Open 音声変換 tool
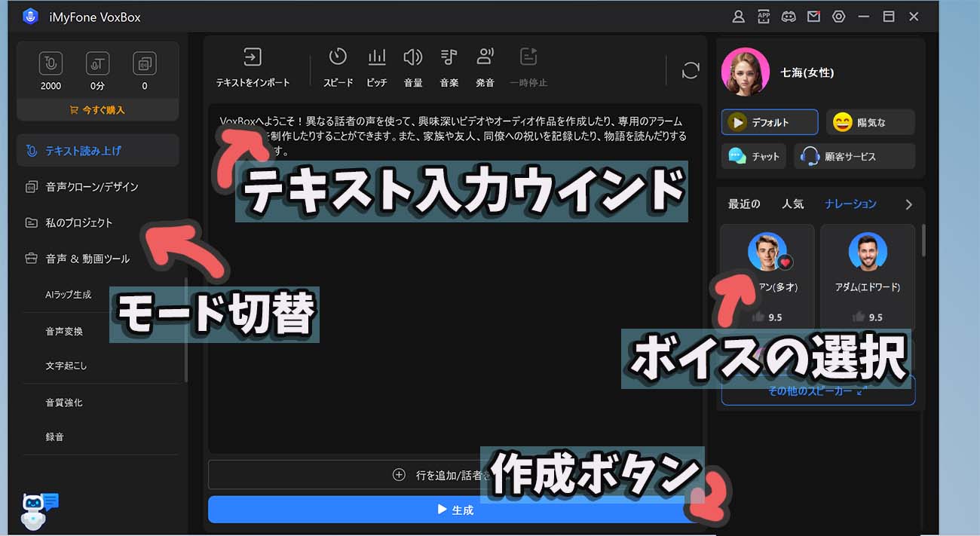Screen dimensions: 980x536 [64, 331]
